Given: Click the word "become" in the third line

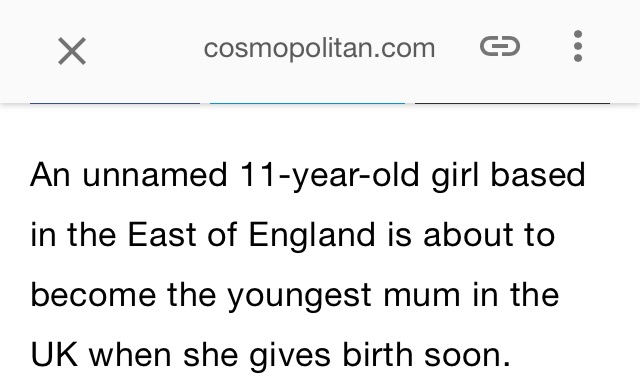Looking at the screenshot, I should tap(93, 294).
